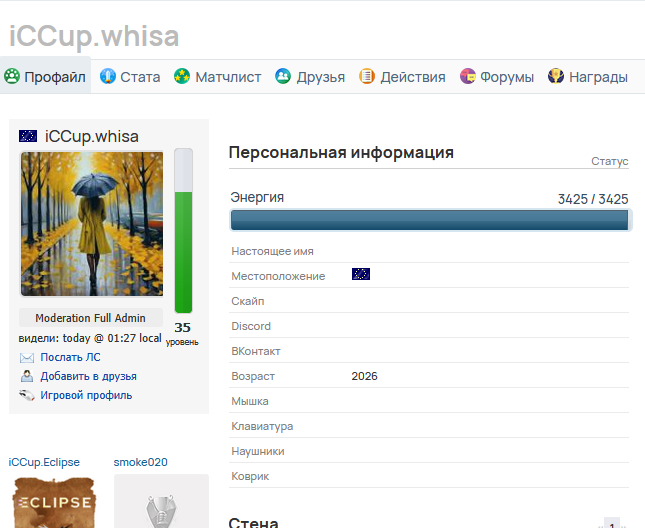Click the iCCup.whisa page title

point(94,37)
